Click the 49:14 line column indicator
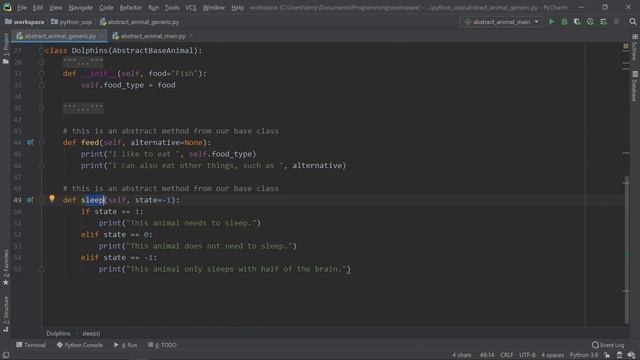Screen dimensions: 640x360 tap(487, 355)
